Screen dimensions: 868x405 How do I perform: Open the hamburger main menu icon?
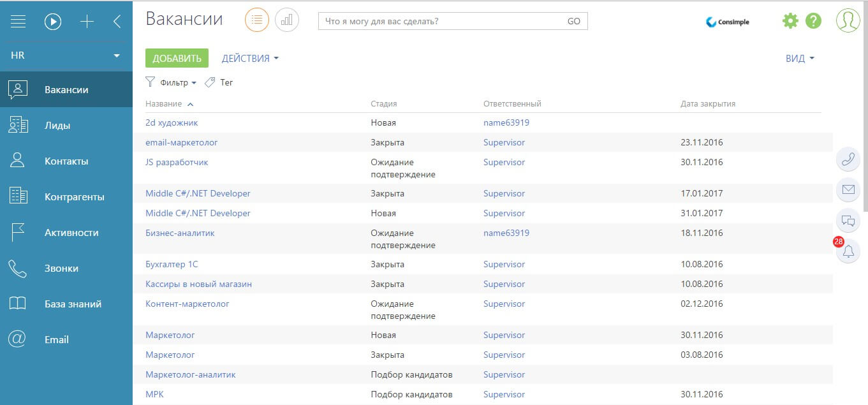click(18, 22)
